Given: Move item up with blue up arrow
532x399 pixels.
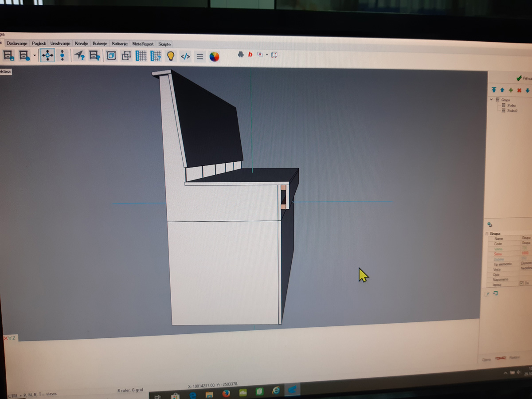Looking at the screenshot, I should [x=502, y=90].
